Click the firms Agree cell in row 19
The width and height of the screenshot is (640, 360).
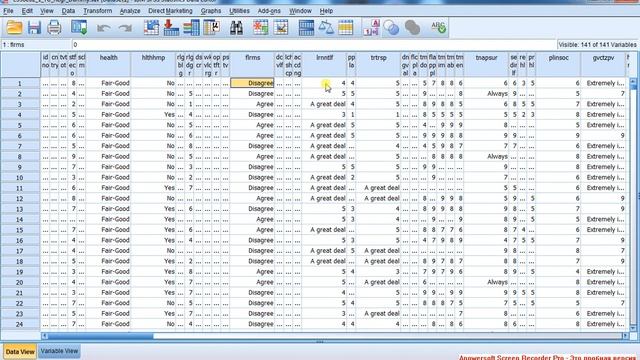tap(252, 271)
